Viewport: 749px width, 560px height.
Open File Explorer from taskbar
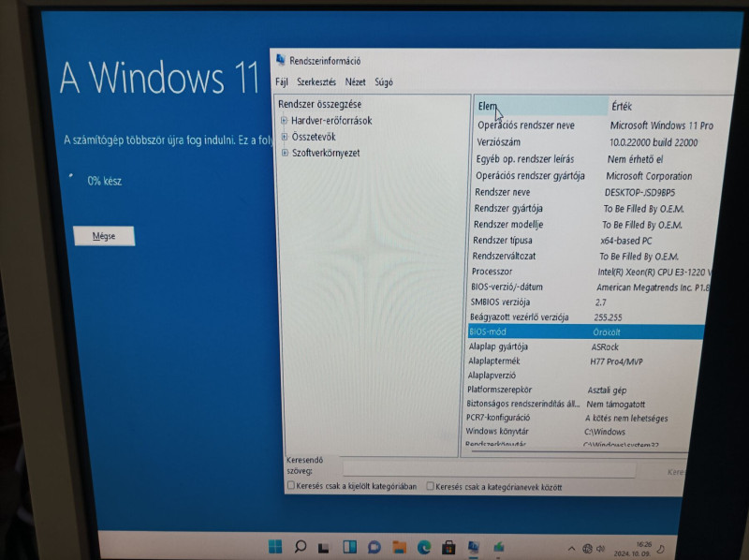pyautogui.click(x=400, y=547)
